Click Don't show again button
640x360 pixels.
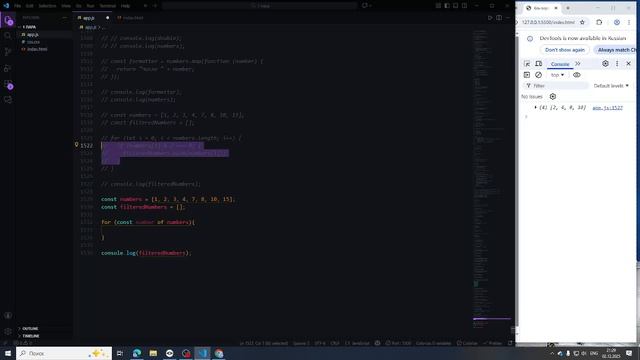(564, 50)
